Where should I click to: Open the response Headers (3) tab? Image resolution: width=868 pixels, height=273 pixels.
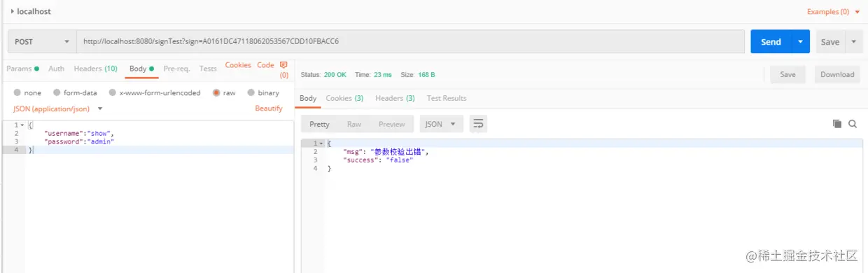tap(395, 98)
